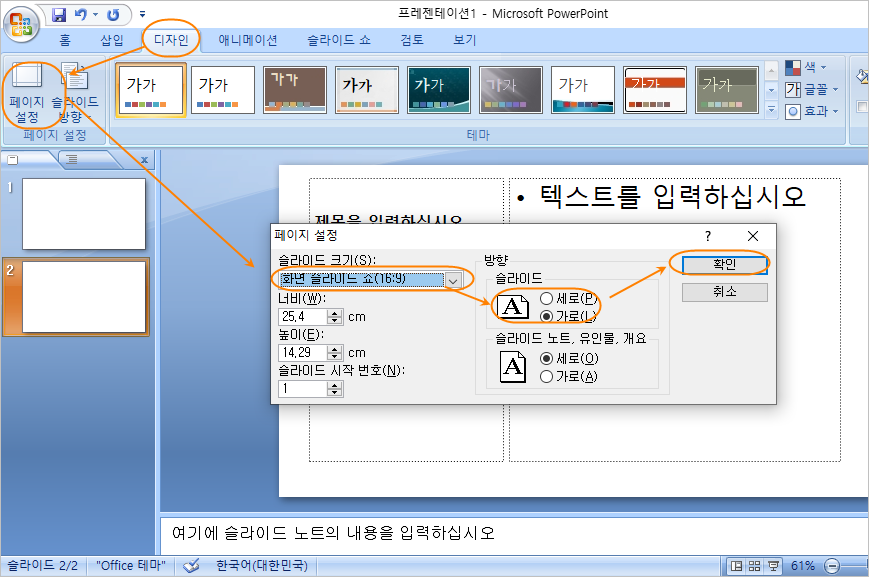Image resolution: width=869 pixels, height=577 pixels.
Task: Click the 한국어(대한민국) language indicator
Action: pos(262,565)
